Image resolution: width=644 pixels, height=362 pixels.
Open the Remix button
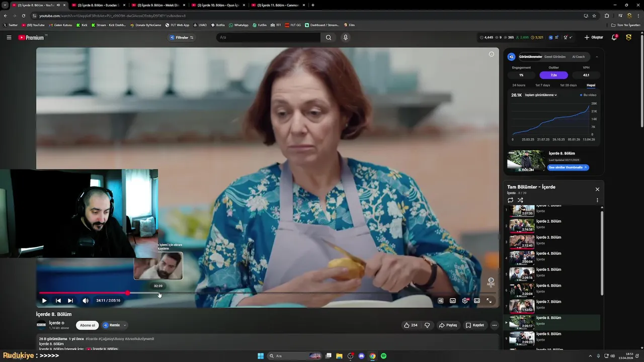[111, 325]
